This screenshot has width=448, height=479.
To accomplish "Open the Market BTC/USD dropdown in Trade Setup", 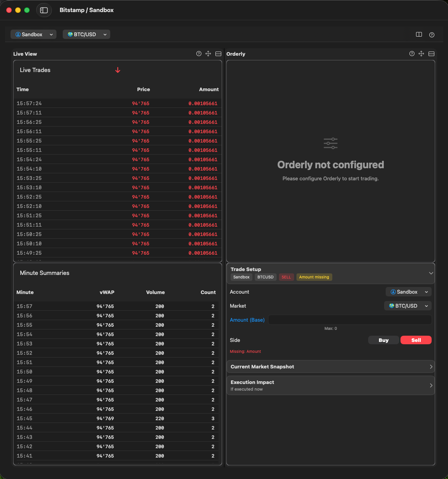I will click(408, 306).
